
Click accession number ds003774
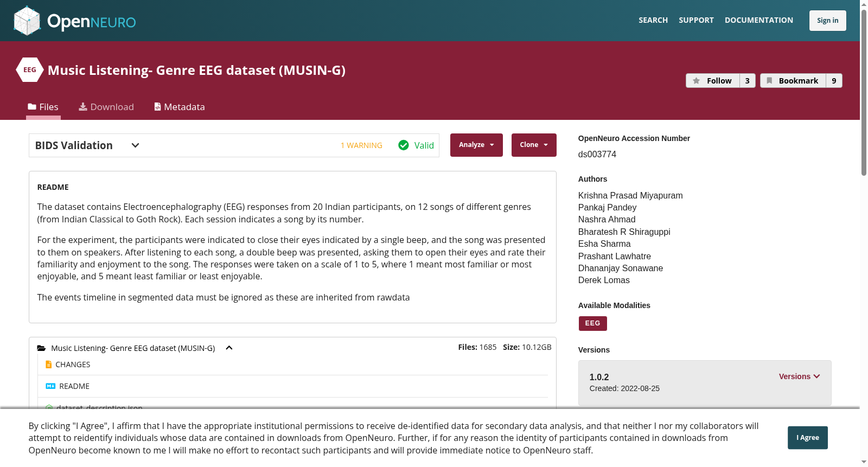point(597,154)
